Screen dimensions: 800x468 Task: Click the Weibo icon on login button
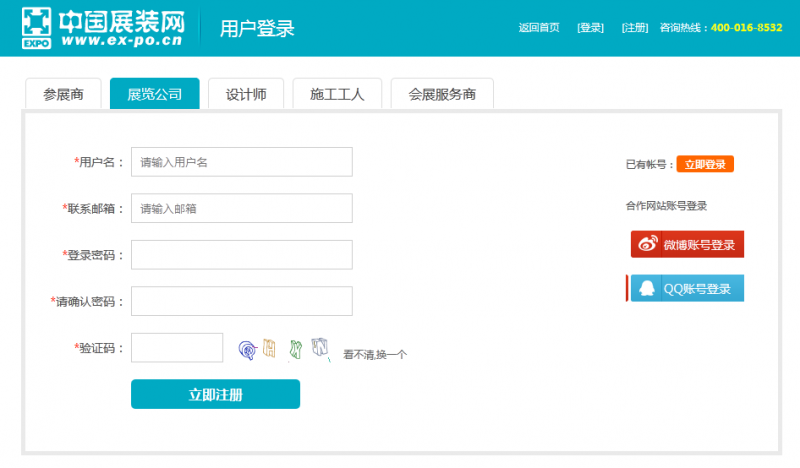click(x=648, y=245)
